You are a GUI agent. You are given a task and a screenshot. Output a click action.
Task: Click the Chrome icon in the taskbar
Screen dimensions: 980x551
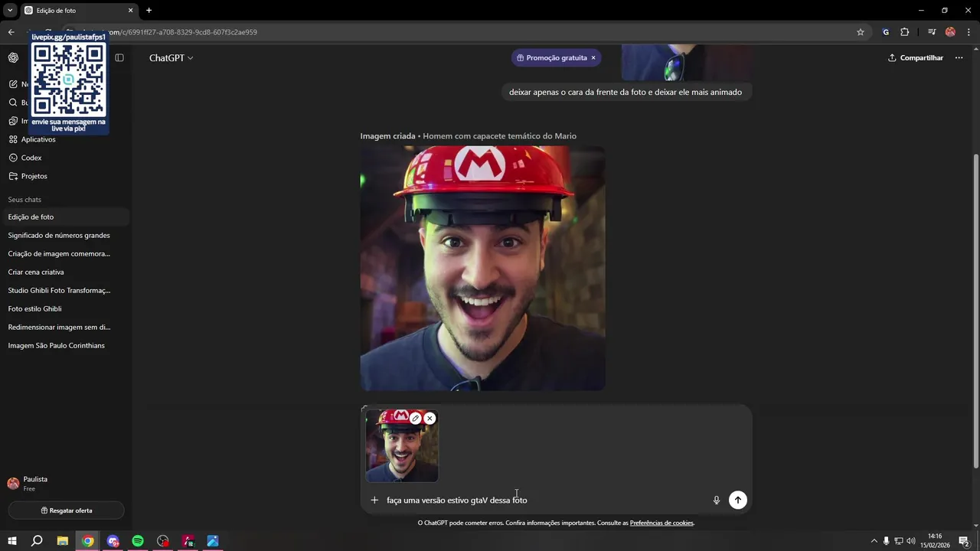point(88,541)
